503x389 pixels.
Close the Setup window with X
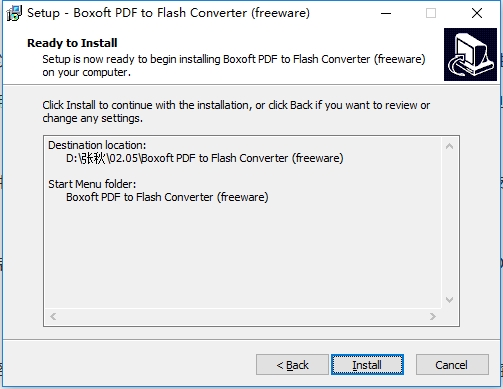click(x=477, y=13)
